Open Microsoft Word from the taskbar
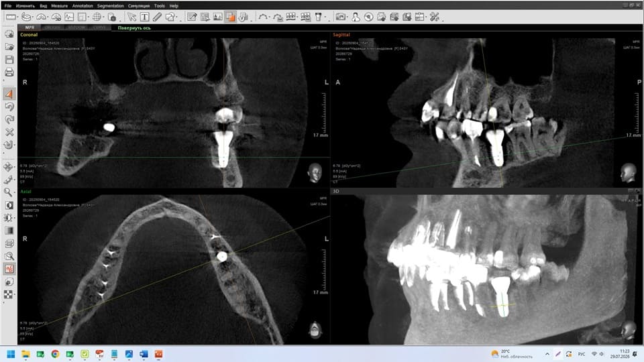 tap(144, 354)
